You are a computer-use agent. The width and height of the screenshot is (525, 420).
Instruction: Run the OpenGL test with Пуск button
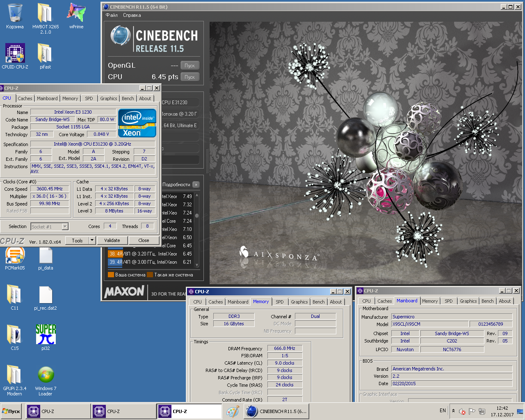tap(190, 66)
